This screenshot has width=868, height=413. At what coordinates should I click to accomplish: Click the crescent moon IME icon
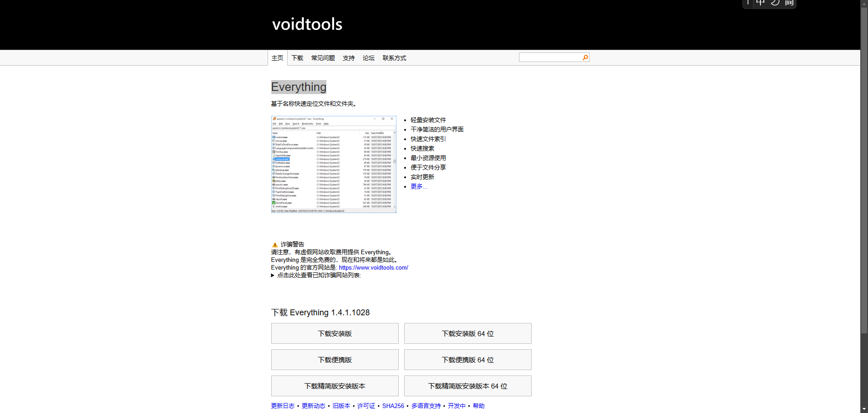point(775,3)
